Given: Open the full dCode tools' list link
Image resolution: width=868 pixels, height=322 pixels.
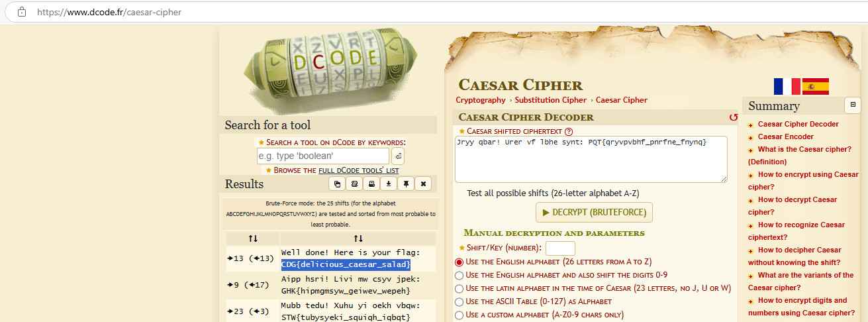Looking at the screenshot, I should click(x=359, y=170).
